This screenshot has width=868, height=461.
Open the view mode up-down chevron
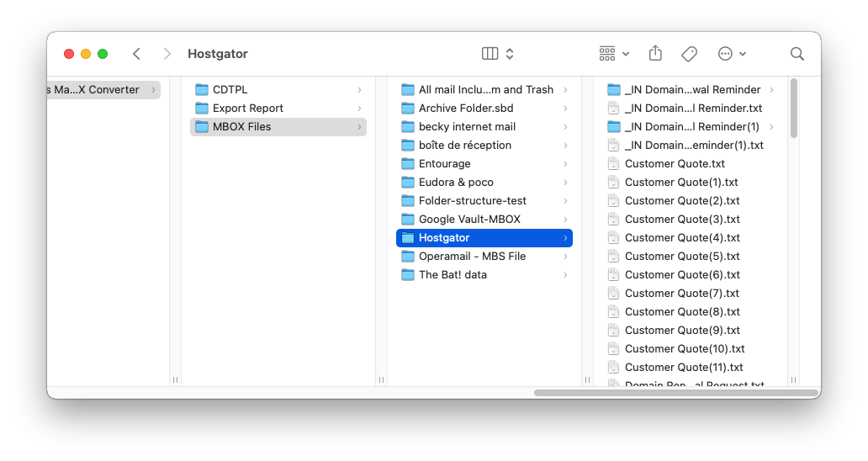pyautogui.click(x=510, y=54)
